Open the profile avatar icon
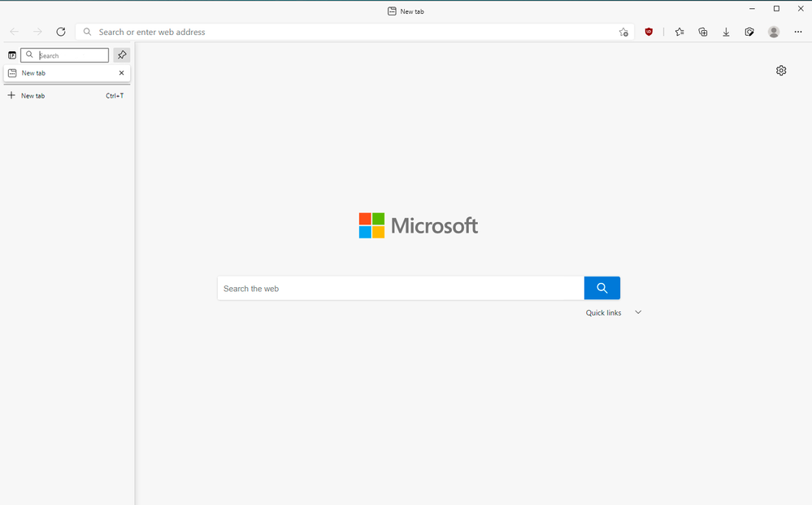This screenshot has height=505, width=812. [x=774, y=32]
